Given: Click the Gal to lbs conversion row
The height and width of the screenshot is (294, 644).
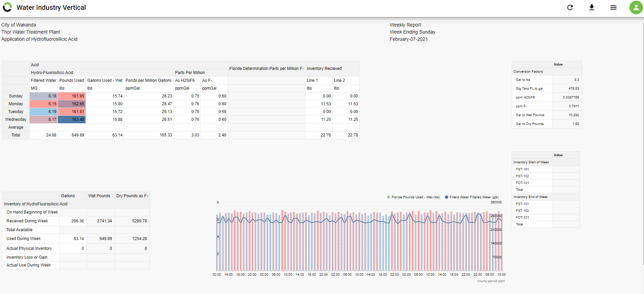Looking at the screenshot, I should (547, 80).
